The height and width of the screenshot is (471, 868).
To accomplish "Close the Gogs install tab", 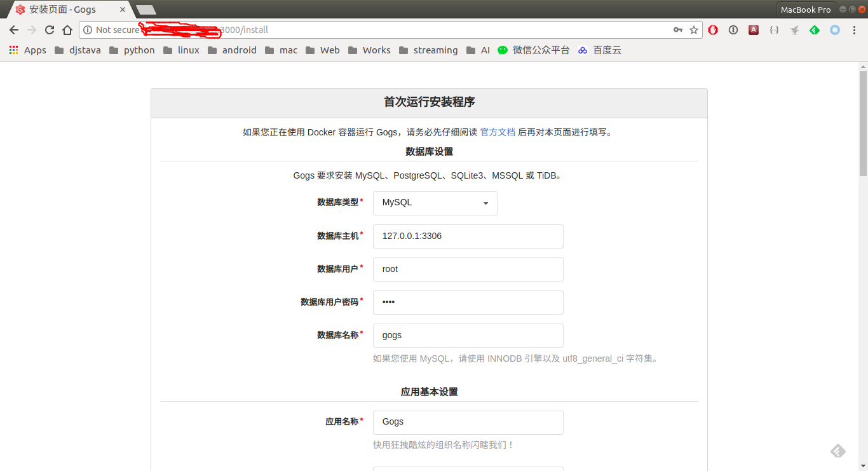I will [123, 10].
